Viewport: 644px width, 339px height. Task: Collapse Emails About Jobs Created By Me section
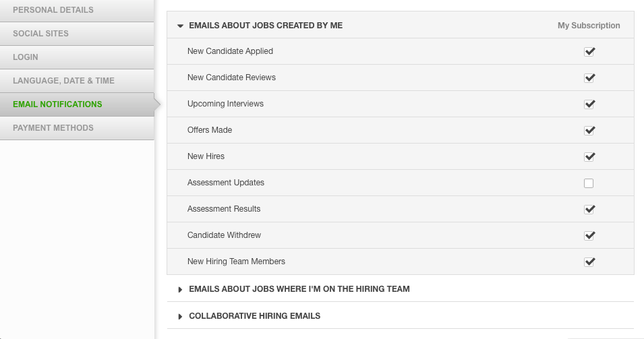pyautogui.click(x=261, y=26)
